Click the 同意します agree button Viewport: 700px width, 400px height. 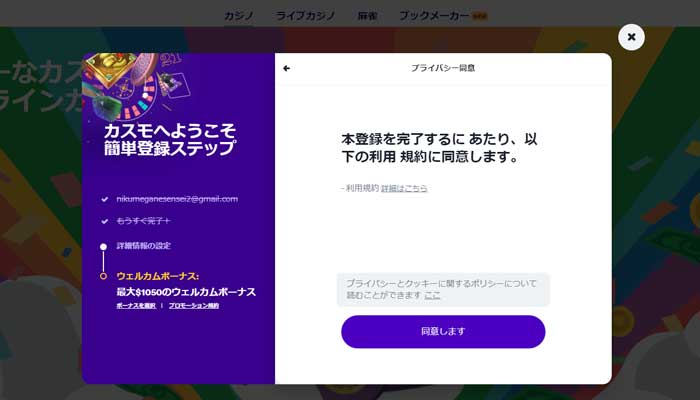(443, 332)
